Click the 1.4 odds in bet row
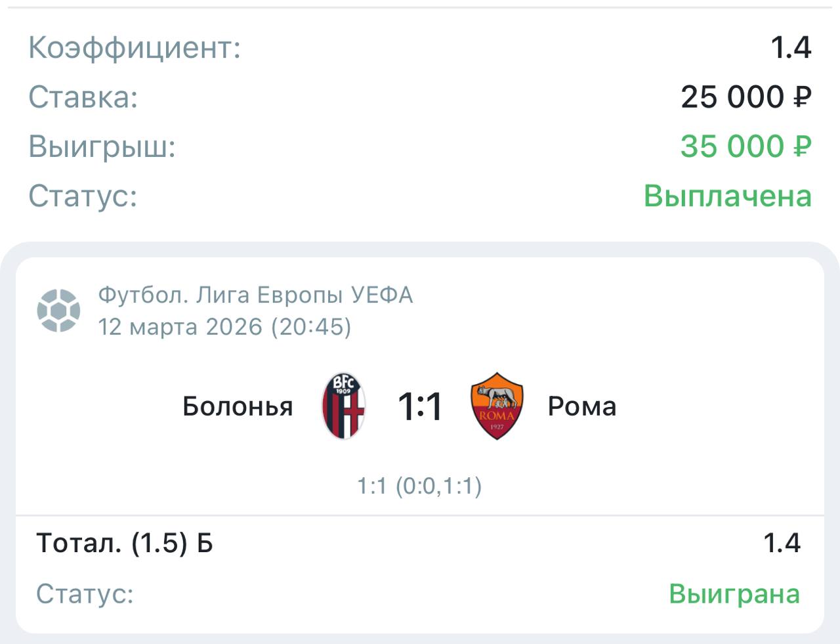Viewport: 840px width, 644px height. (782, 543)
